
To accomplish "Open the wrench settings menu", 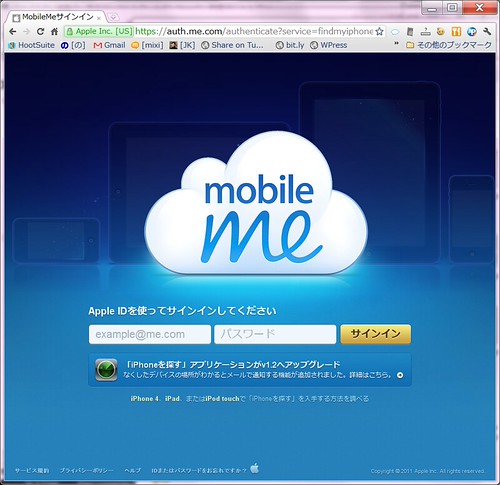I will (x=487, y=32).
